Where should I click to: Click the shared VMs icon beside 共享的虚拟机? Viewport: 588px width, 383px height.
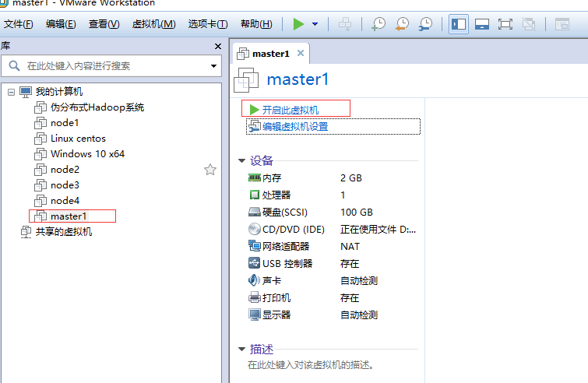point(26,232)
